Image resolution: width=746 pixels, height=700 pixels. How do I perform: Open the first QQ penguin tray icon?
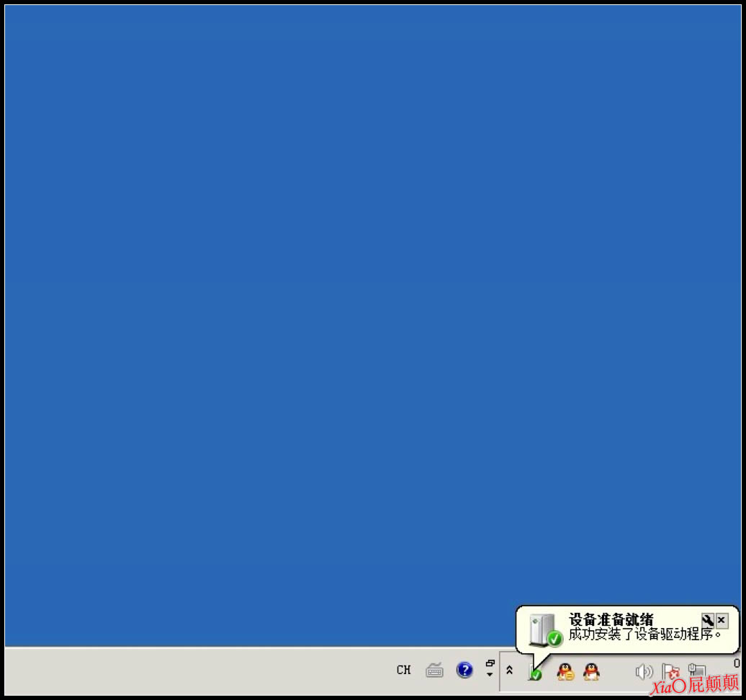(565, 672)
